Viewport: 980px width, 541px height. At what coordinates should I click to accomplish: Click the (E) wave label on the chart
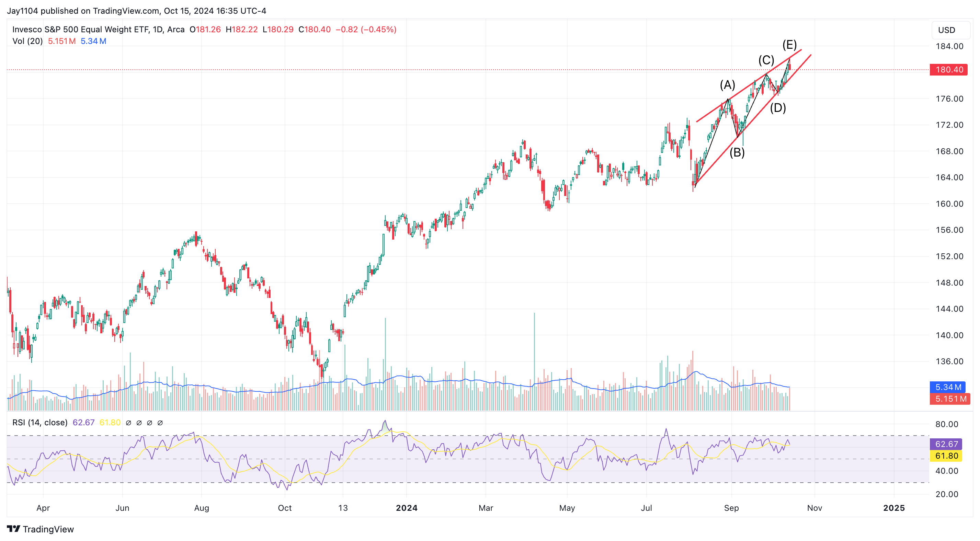(790, 45)
